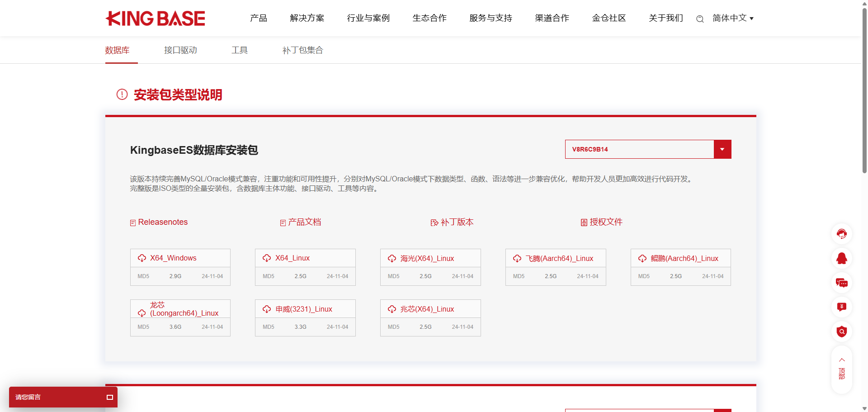This screenshot has width=868, height=412.
Task: Open the Releasenotes link
Action: [x=163, y=222]
